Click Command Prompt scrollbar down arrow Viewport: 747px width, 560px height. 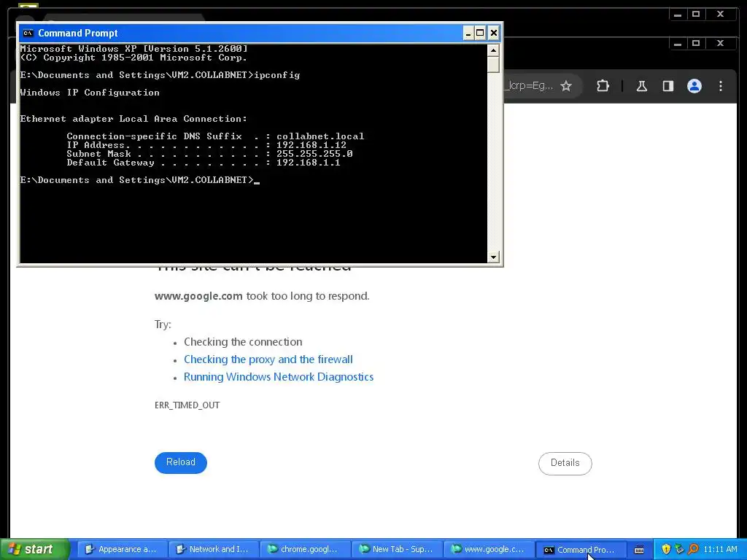[x=493, y=257]
